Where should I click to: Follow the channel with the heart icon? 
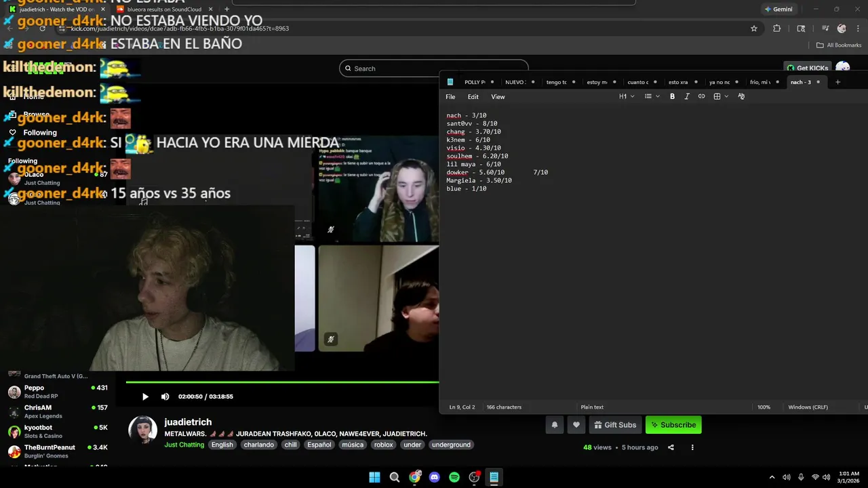(576, 425)
